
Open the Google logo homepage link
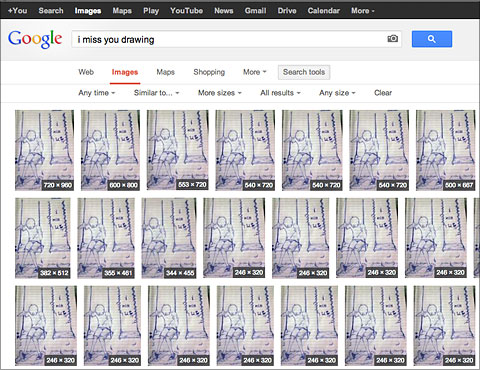tap(35, 39)
